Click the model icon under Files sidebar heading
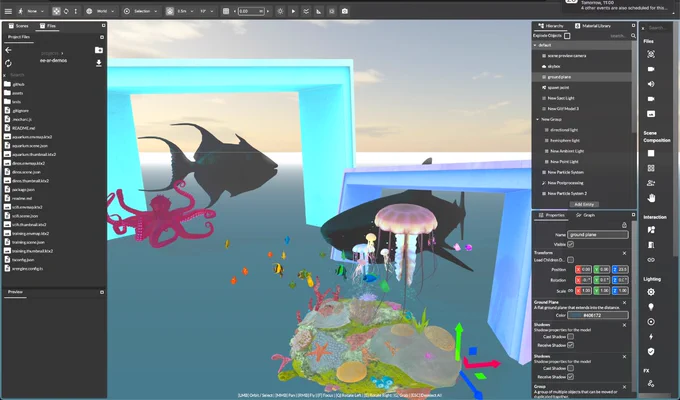The image size is (680, 400). [x=651, y=54]
